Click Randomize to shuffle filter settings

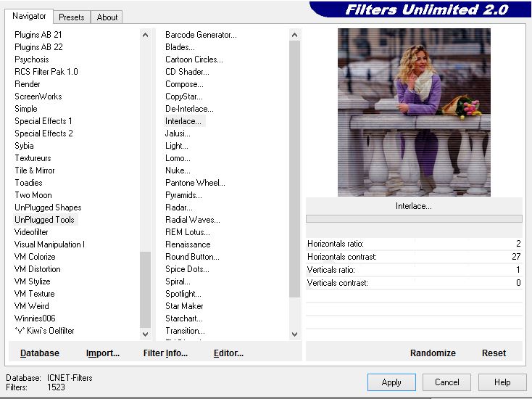(433, 353)
